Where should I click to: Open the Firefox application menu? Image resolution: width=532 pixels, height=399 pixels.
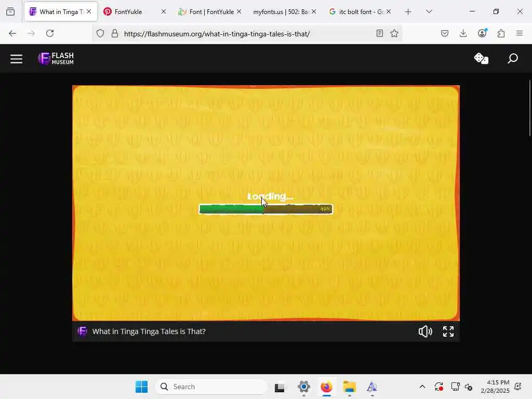point(520,33)
